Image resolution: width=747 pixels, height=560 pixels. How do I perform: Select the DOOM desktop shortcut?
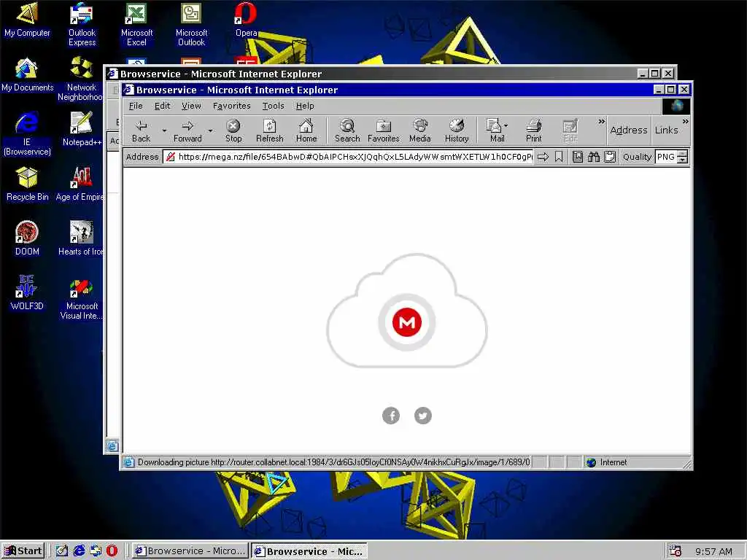27,239
